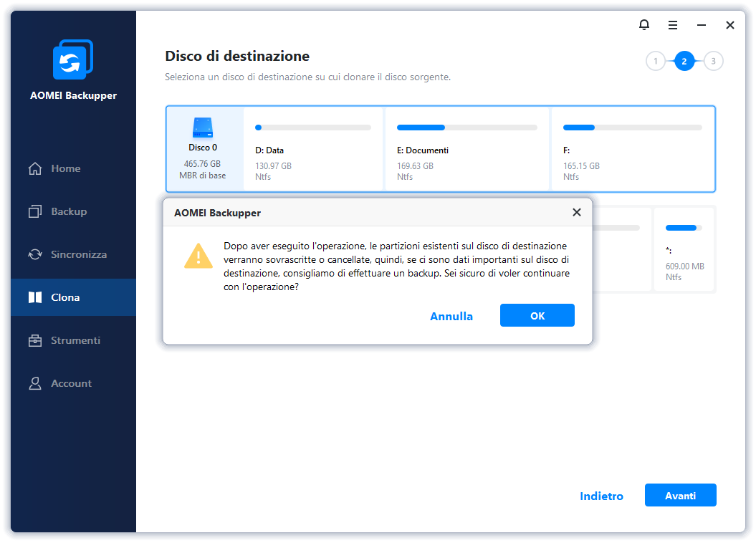The height and width of the screenshot is (543, 756).
Task: Click the usage bar of the 609.00 MB partition
Action: 683,228
